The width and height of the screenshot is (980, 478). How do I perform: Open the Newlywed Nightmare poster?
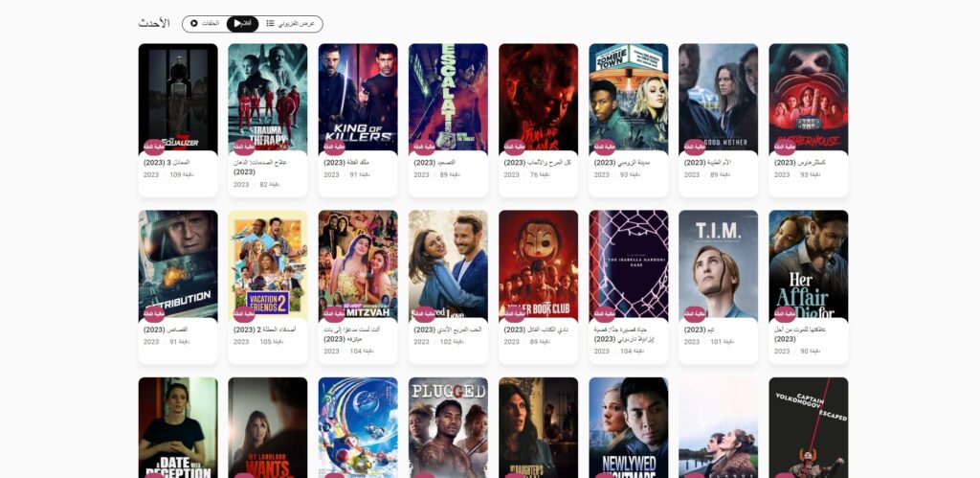coord(628,427)
